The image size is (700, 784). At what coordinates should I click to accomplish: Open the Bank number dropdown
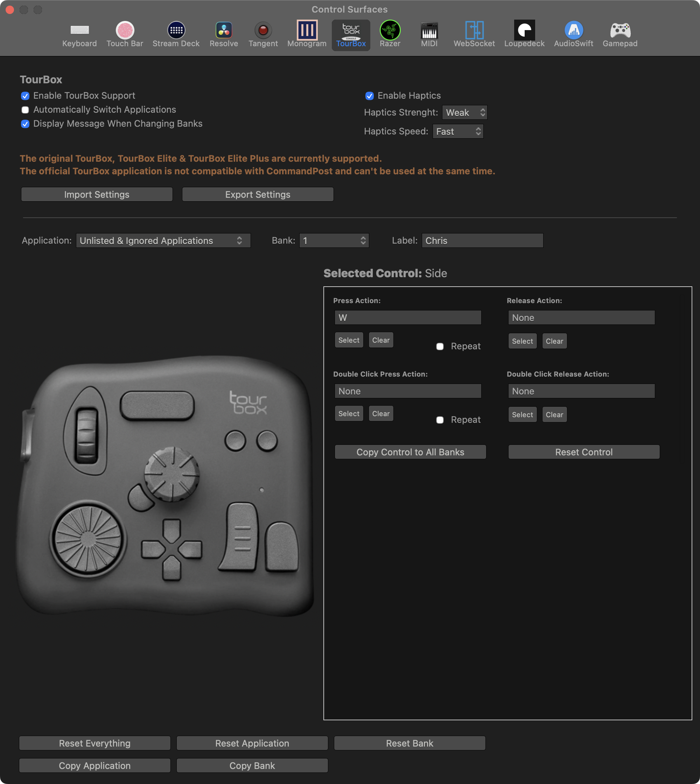[334, 241]
